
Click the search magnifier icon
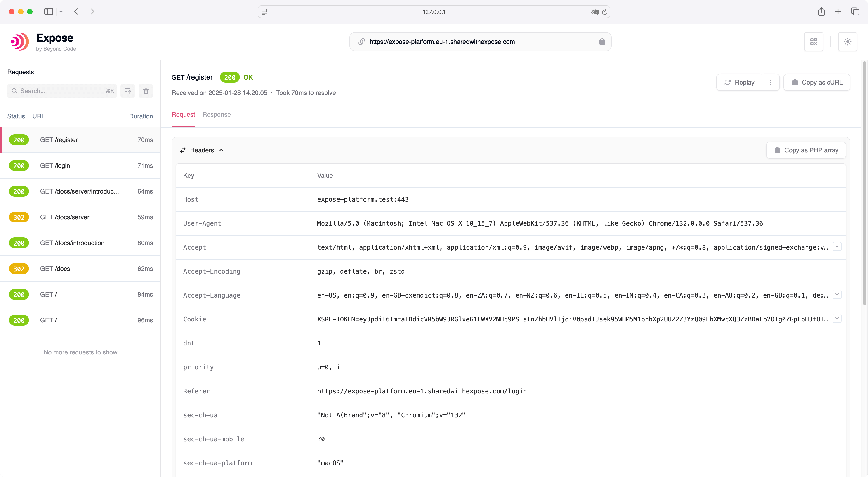(x=14, y=91)
